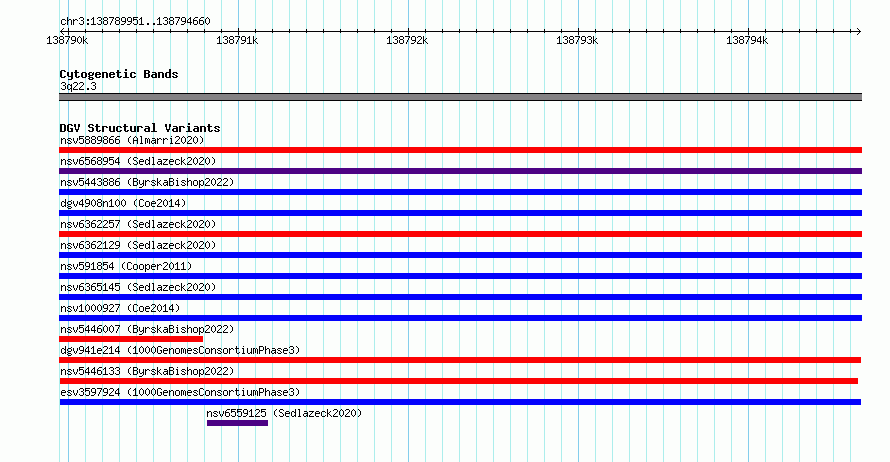Click the nsv5889866 (Almarri2020) label
This screenshot has height=462, width=890.
point(132,140)
